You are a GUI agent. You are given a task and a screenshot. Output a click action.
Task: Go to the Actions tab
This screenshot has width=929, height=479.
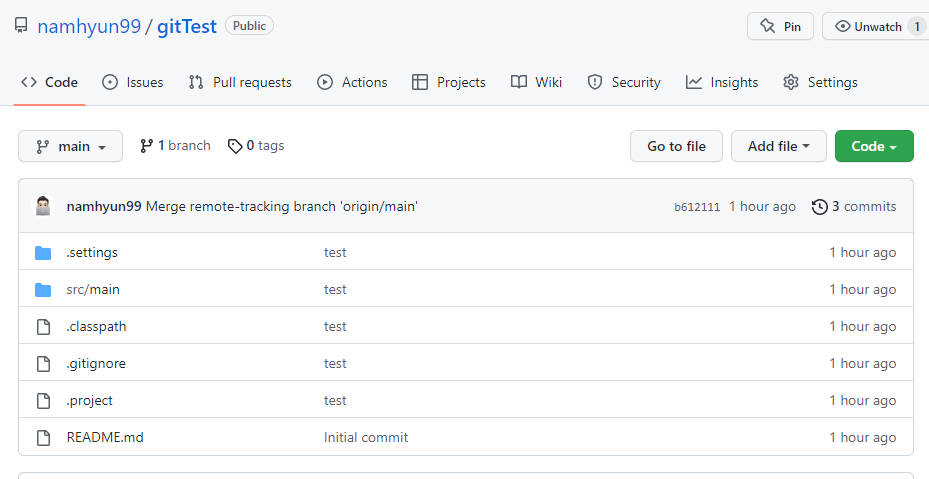[x=352, y=82]
